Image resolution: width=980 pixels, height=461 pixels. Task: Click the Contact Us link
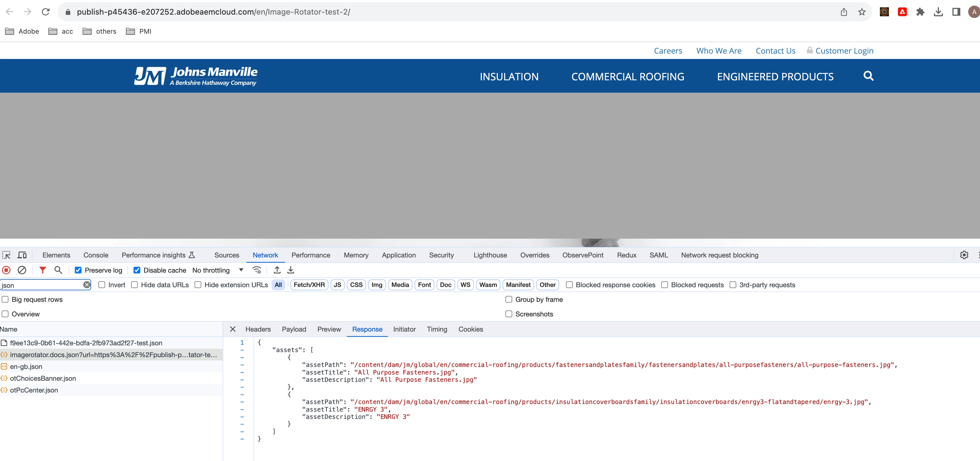775,51
